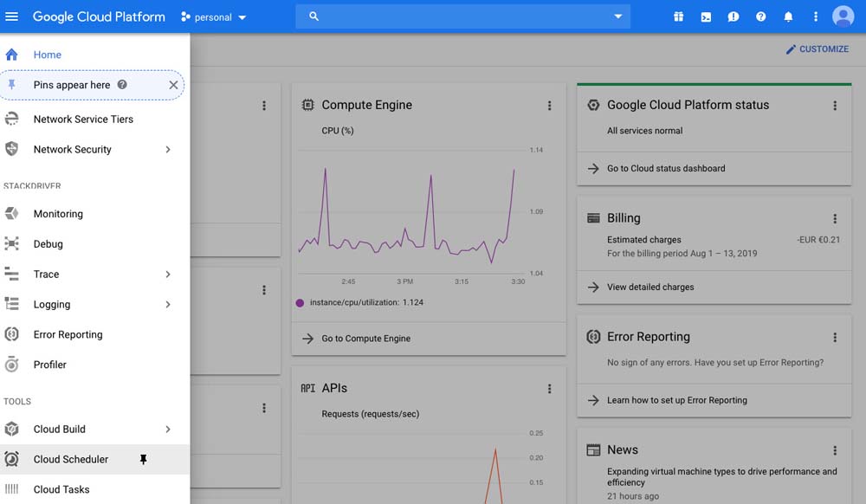Open the personal project selector dropdown

point(214,17)
